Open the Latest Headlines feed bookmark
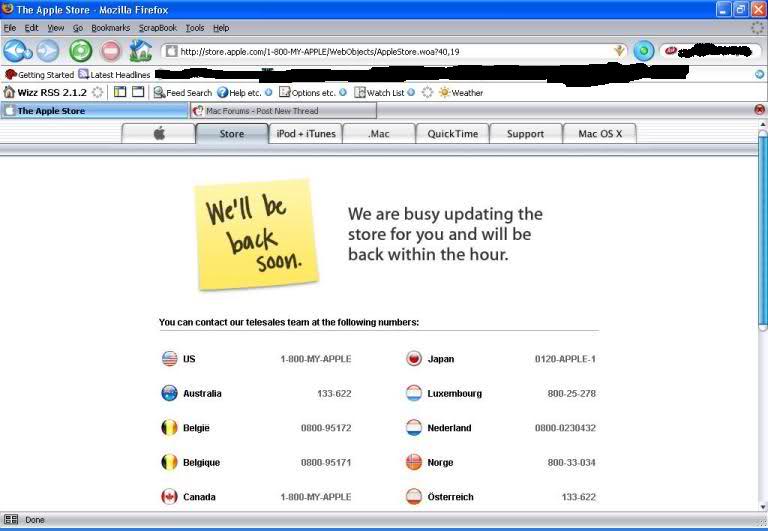 point(115,74)
